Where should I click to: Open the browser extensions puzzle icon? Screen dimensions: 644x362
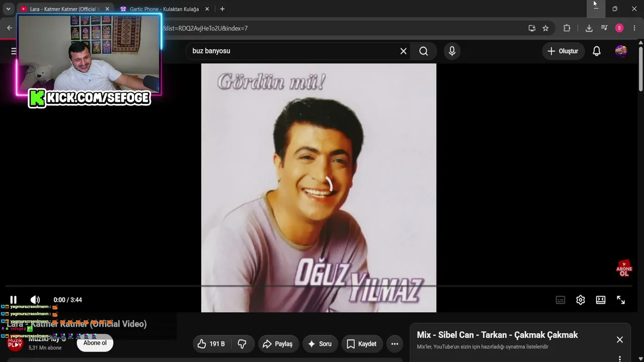click(567, 28)
